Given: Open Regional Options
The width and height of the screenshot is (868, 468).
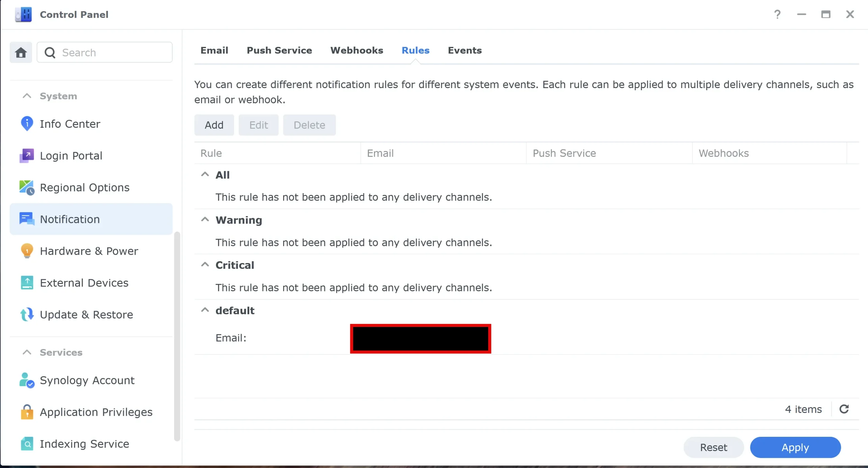Looking at the screenshot, I should 85,187.
